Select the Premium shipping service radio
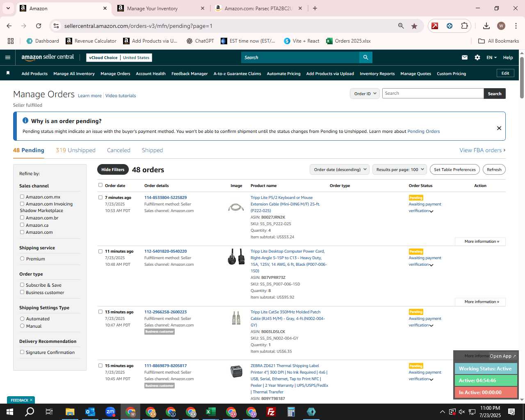The image size is (525, 420). click(x=22, y=258)
